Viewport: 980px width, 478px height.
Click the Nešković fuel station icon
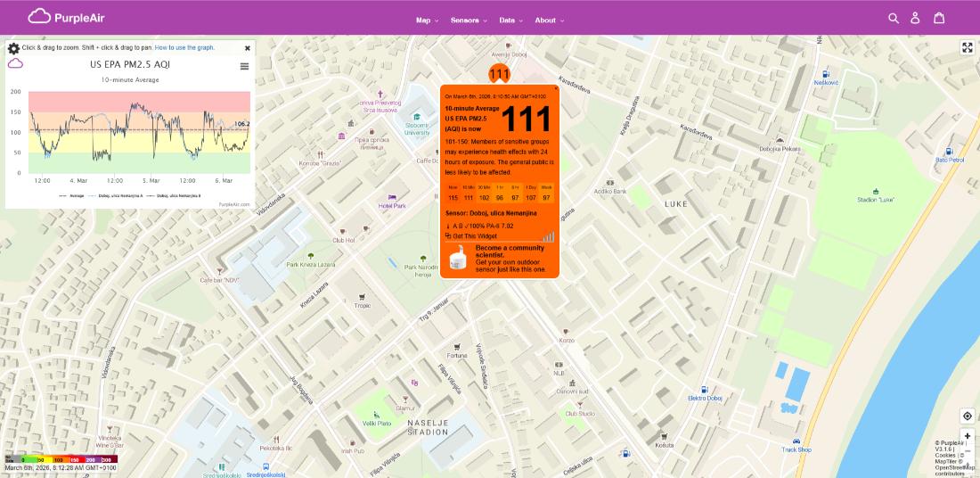pyautogui.click(x=826, y=73)
